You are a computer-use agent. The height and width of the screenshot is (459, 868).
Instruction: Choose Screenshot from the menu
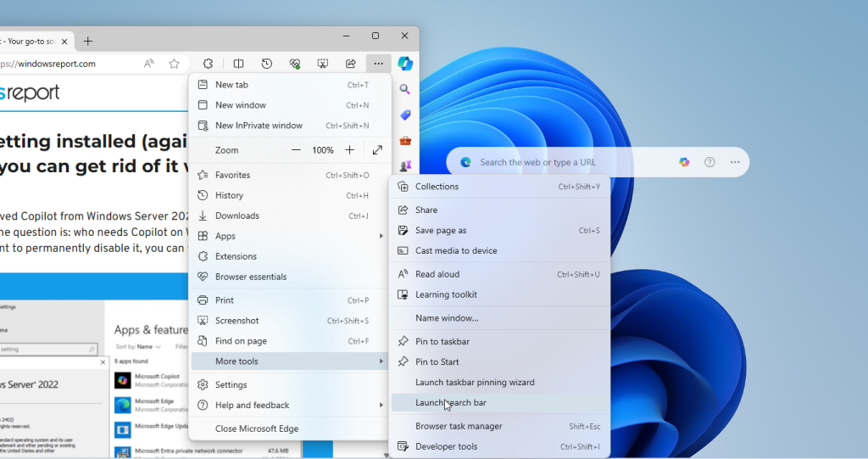tap(290, 321)
